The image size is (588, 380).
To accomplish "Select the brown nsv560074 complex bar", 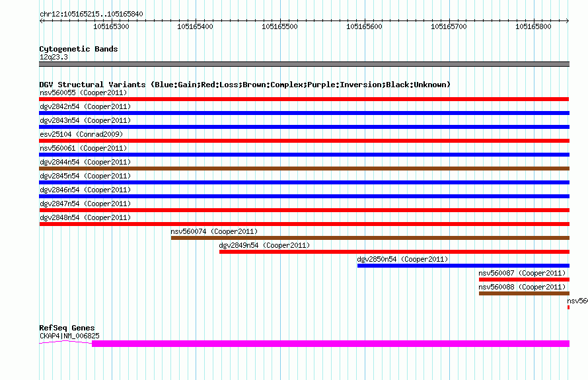I will pos(370,238).
